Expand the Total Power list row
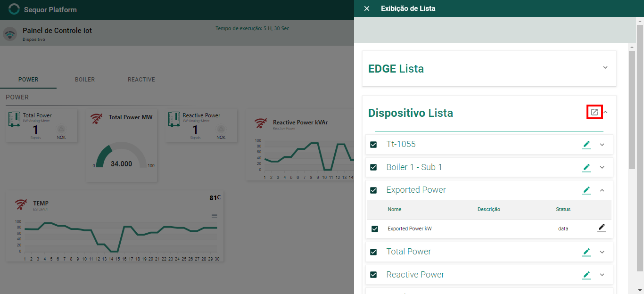The height and width of the screenshot is (294, 644). [602, 252]
